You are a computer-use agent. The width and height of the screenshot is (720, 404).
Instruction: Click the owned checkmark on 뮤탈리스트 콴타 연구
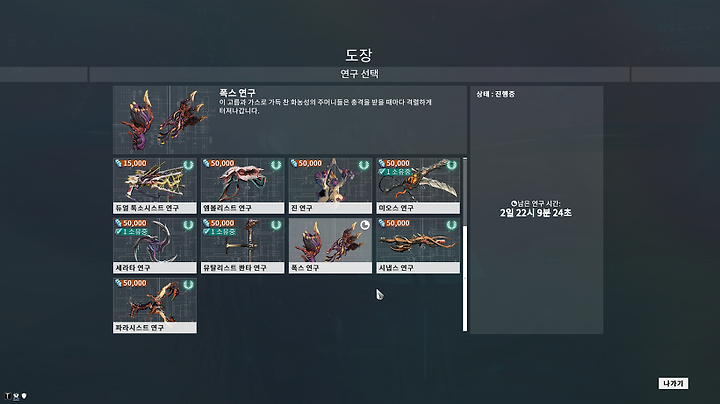206,232
